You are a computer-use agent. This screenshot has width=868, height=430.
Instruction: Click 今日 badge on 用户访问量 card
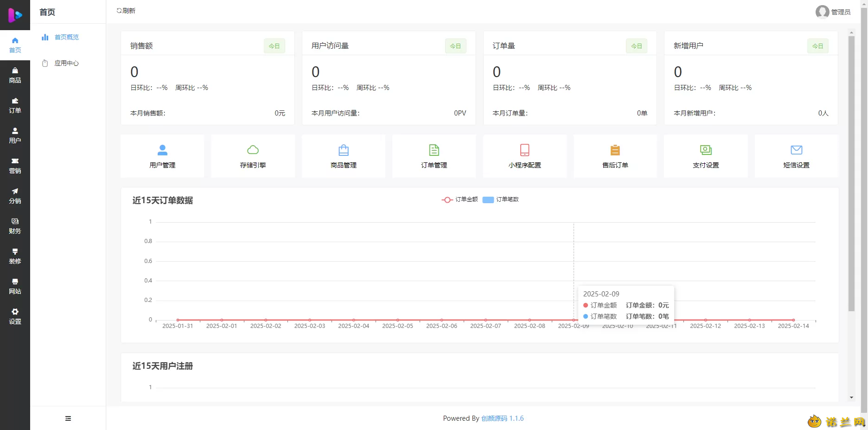[456, 46]
